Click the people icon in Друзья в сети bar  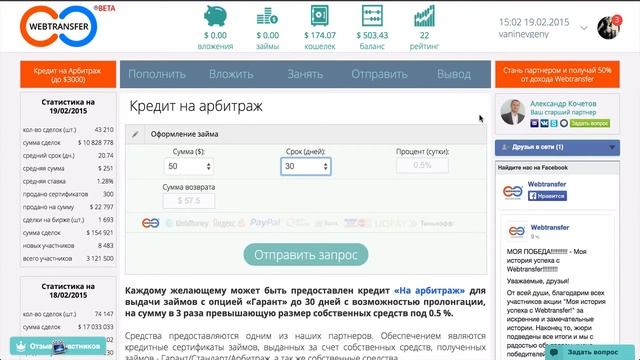[x=504, y=147]
